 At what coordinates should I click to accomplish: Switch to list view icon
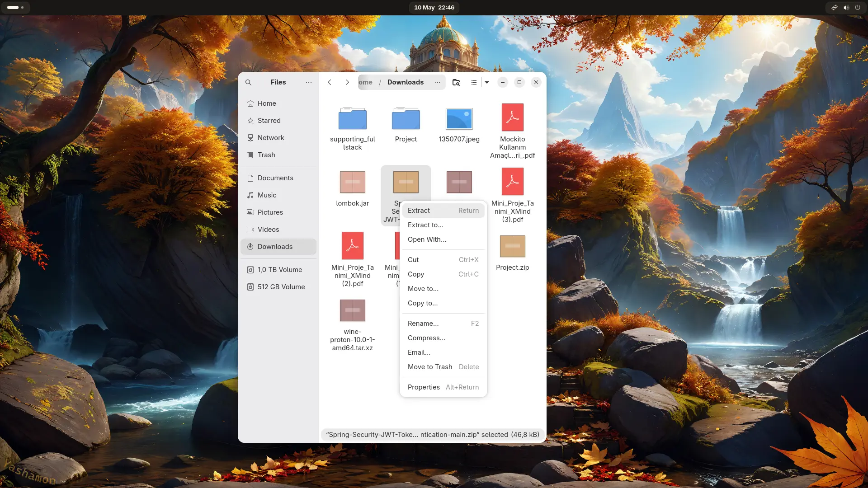click(x=474, y=82)
